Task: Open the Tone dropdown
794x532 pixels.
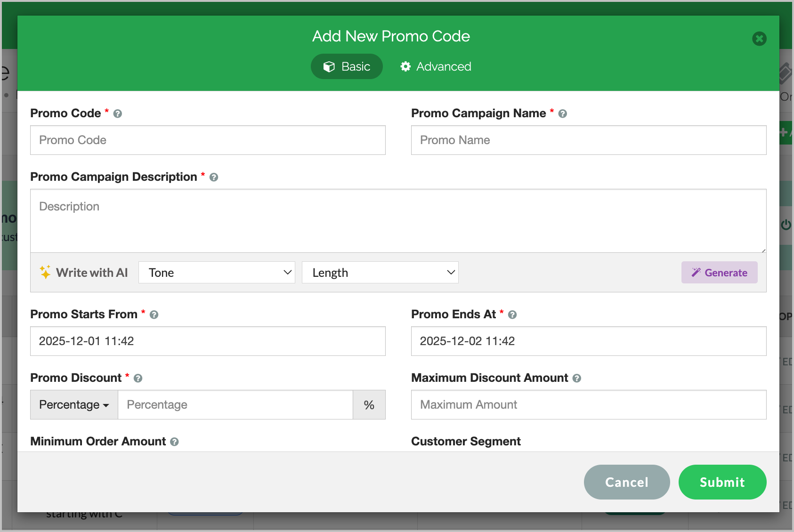Action: (x=217, y=273)
